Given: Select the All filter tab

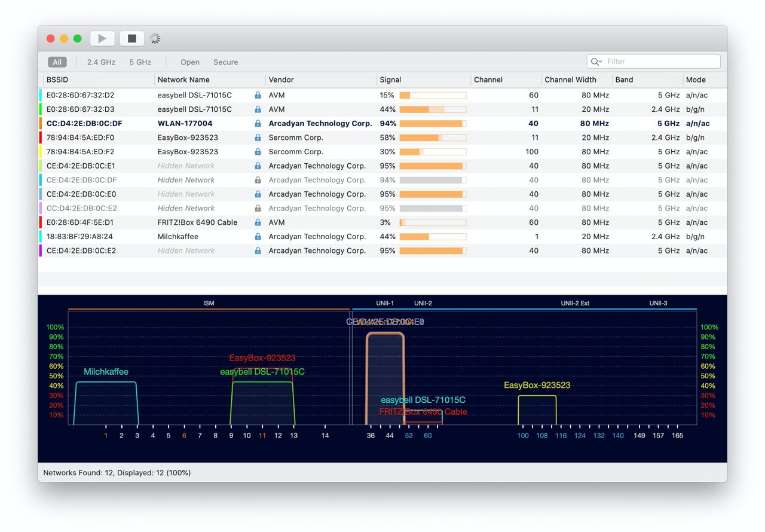Looking at the screenshot, I should [57, 62].
